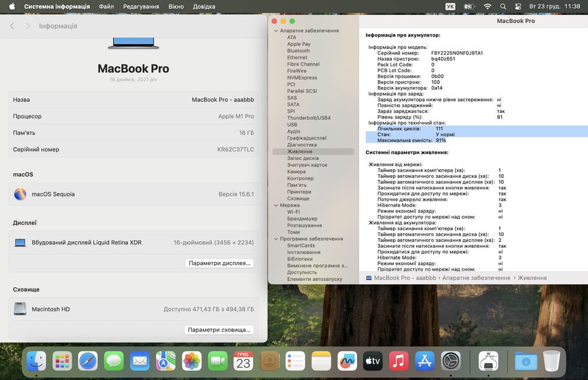Select Елементи автозапуску in the sidebar
588x380 pixels.
[x=315, y=279]
